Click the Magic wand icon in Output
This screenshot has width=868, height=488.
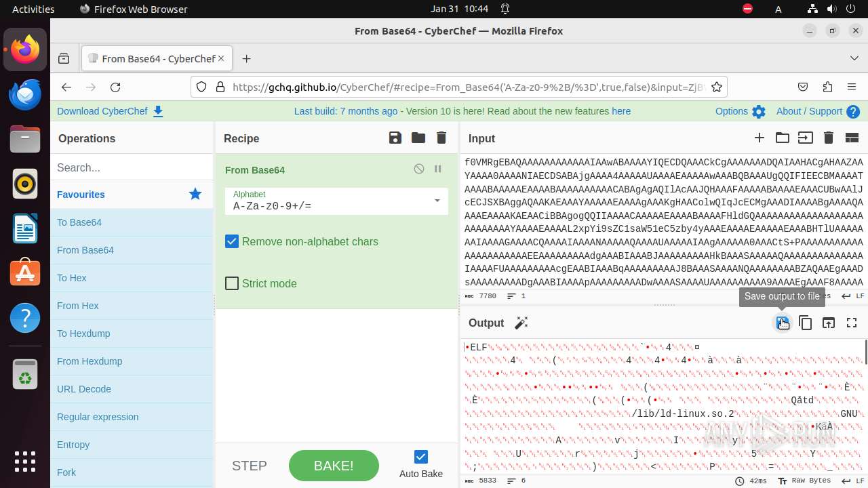(521, 323)
